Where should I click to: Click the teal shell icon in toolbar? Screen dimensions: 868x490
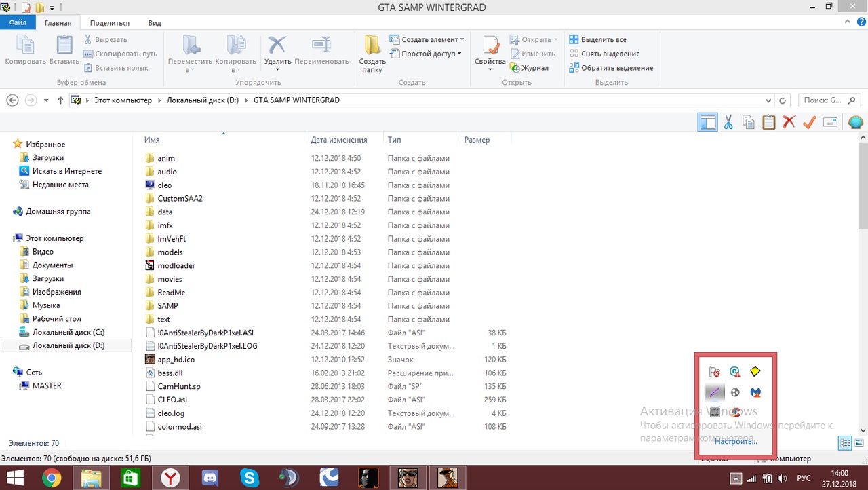(855, 123)
